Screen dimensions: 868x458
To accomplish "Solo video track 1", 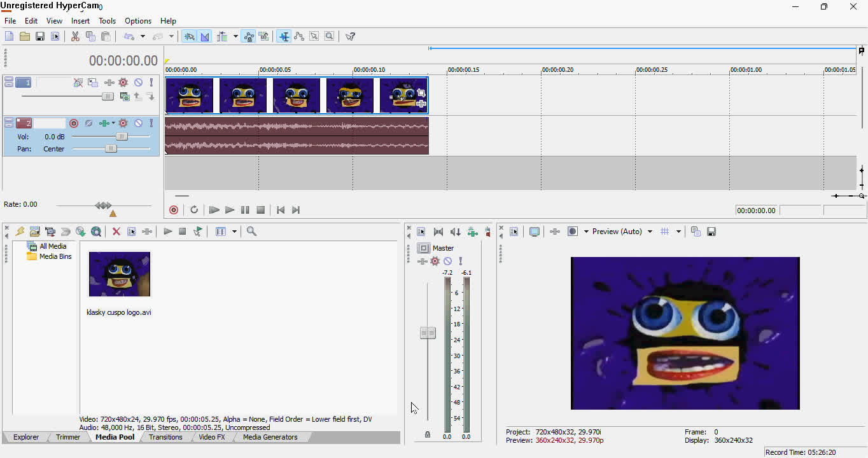I will (x=151, y=83).
